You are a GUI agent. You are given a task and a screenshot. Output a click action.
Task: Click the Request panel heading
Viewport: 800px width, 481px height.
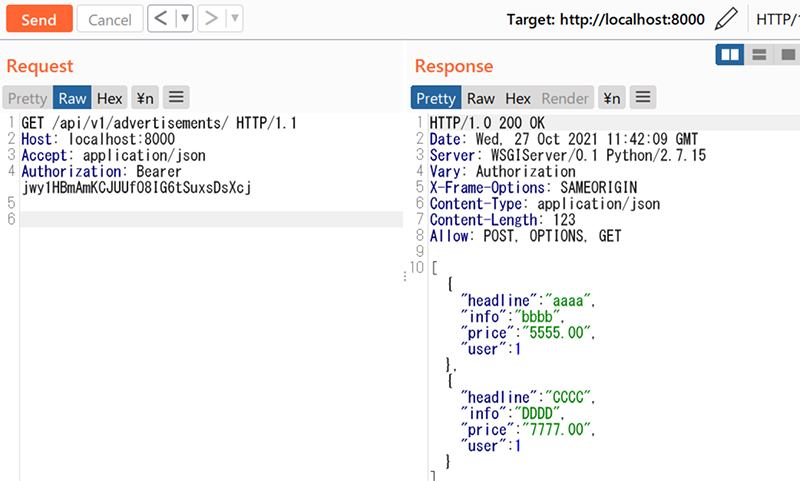pos(40,66)
